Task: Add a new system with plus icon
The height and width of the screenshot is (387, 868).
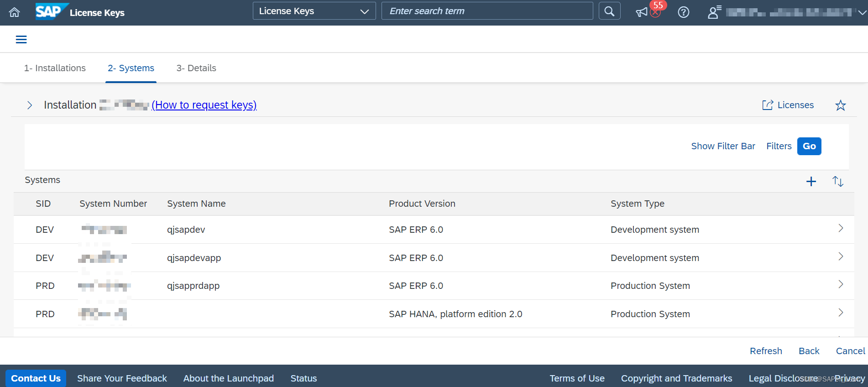Action: click(811, 181)
